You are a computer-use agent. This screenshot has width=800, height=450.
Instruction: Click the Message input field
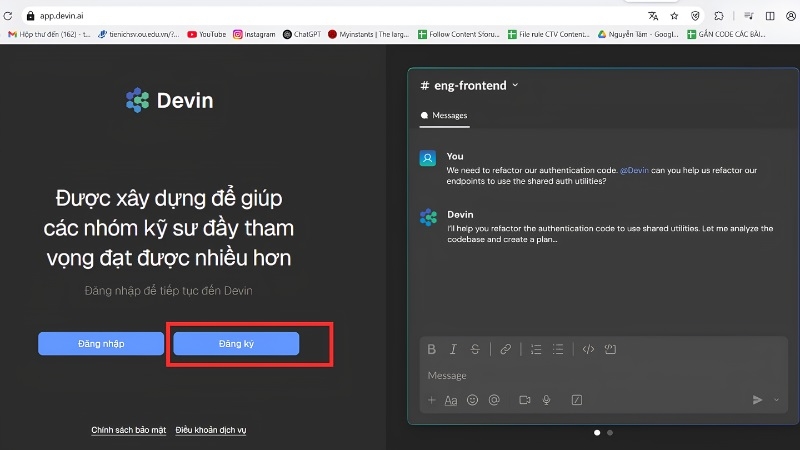pos(604,376)
